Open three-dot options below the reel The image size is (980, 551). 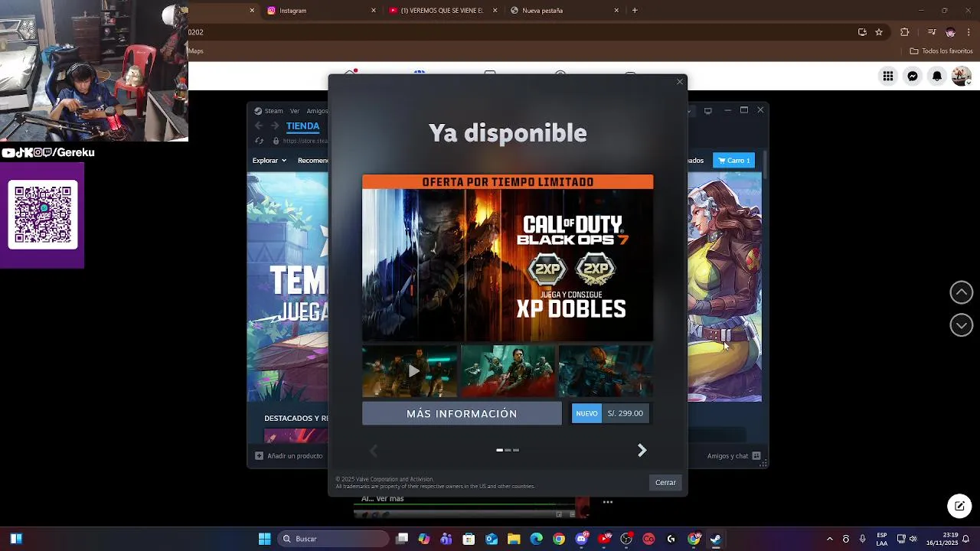coord(608,502)
